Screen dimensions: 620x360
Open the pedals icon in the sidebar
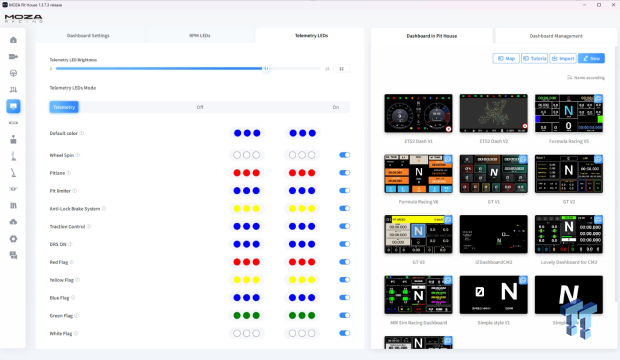tap(13, 90)
